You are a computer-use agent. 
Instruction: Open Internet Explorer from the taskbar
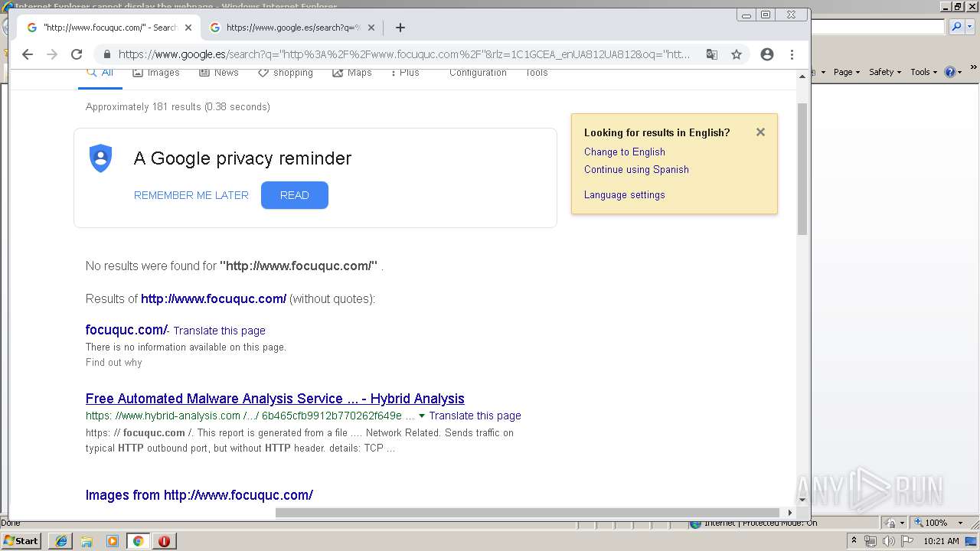click(x=60, y=541)
